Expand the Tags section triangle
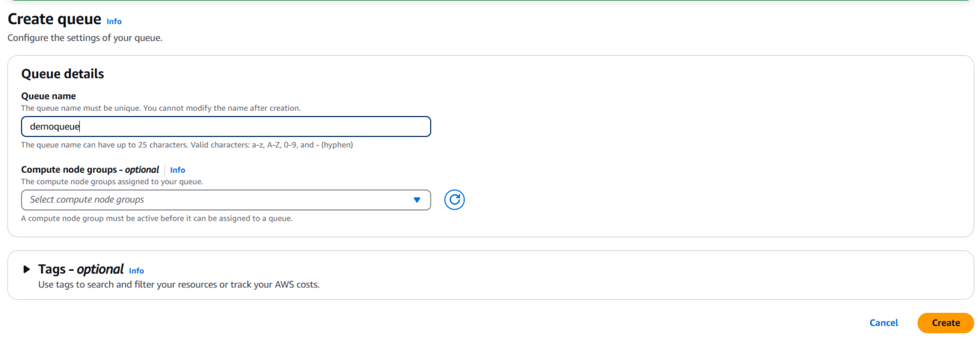This screenshot has height=348, width=980. pyautogui.click(x=27, y=270)
